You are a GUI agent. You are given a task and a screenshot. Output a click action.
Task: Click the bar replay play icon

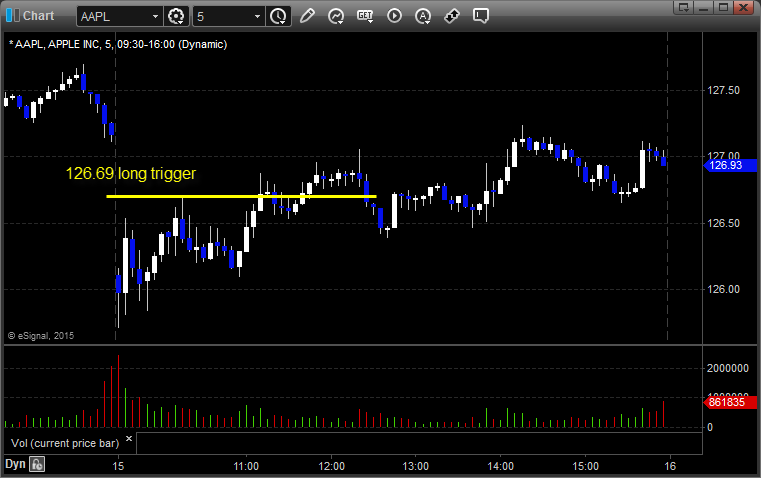pos(394,16)
